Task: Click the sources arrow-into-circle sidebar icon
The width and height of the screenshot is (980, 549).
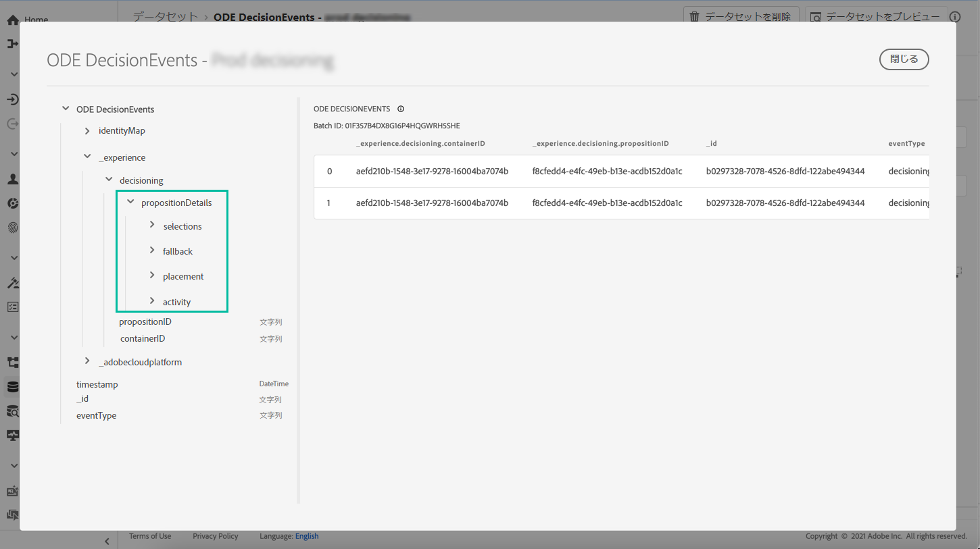Action: 12,100
